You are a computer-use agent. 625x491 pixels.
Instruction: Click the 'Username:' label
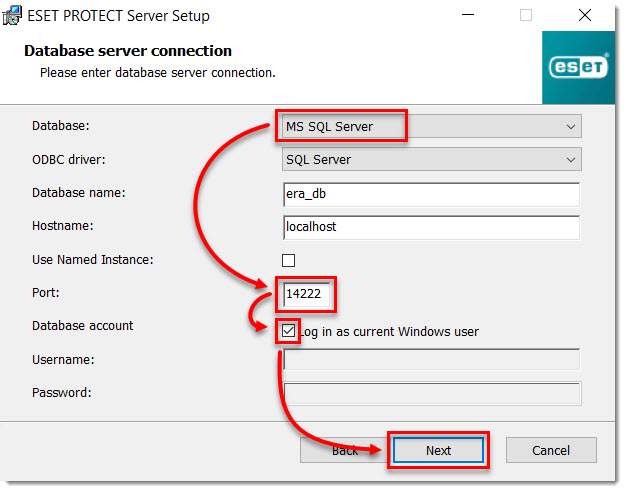click(x=63, y=360)
